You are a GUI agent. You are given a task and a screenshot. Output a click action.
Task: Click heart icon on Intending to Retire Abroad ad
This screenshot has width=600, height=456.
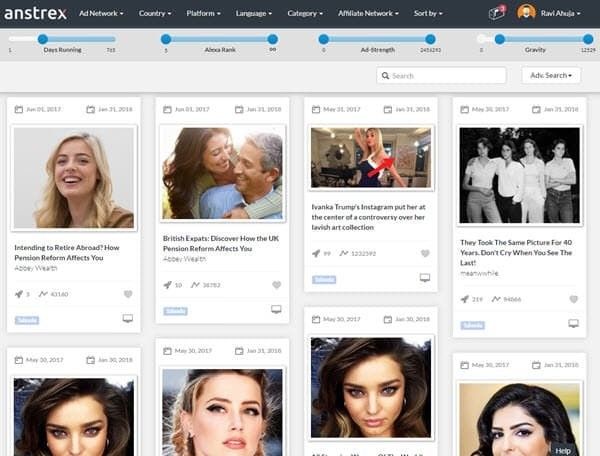pyautogui.click(x=128, y=294)
